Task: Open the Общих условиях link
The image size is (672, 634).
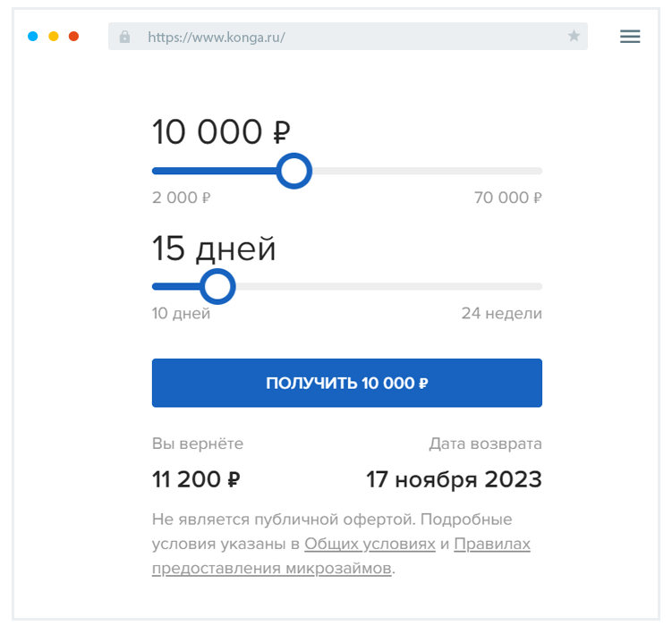Action: (x=370, y=544)
